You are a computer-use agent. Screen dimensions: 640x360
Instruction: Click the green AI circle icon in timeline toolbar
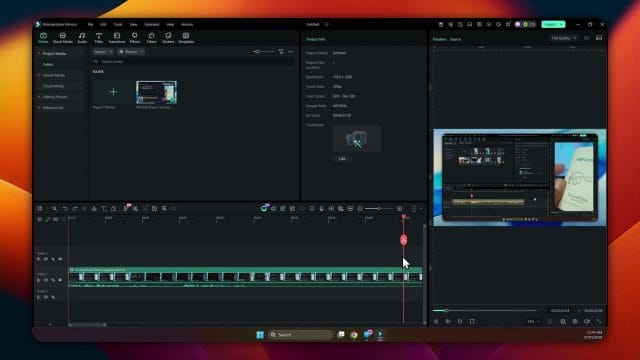pyautogui.click(x=264, y=209)
